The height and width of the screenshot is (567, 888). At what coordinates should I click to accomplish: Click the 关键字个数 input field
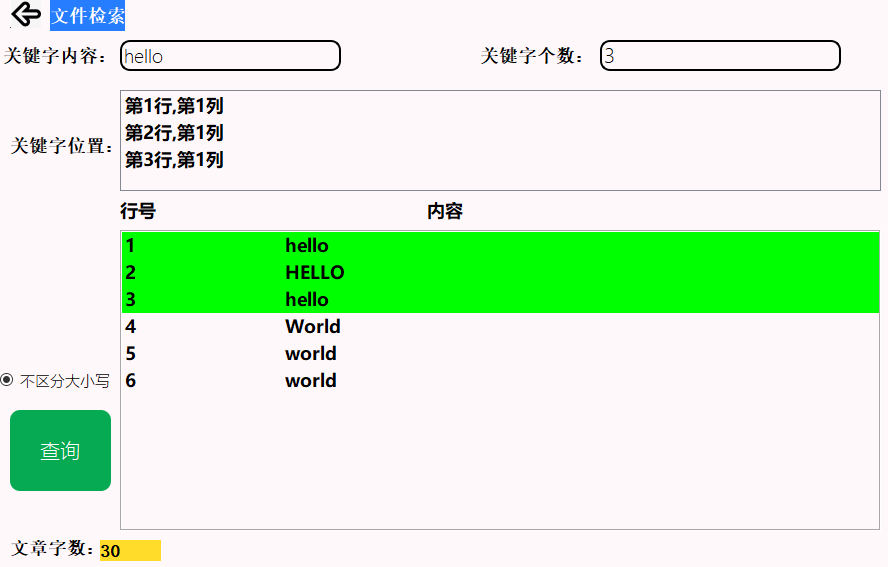[720, 56]
